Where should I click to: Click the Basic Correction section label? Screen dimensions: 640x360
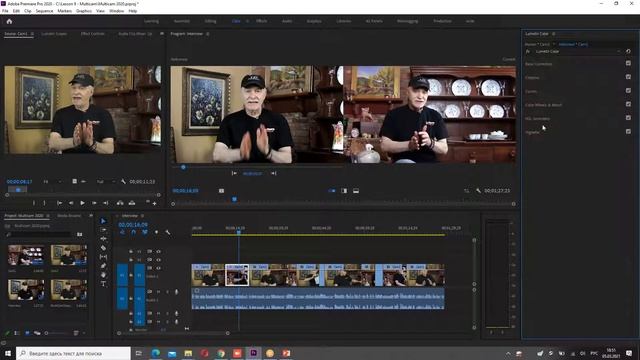click(538, 64)
